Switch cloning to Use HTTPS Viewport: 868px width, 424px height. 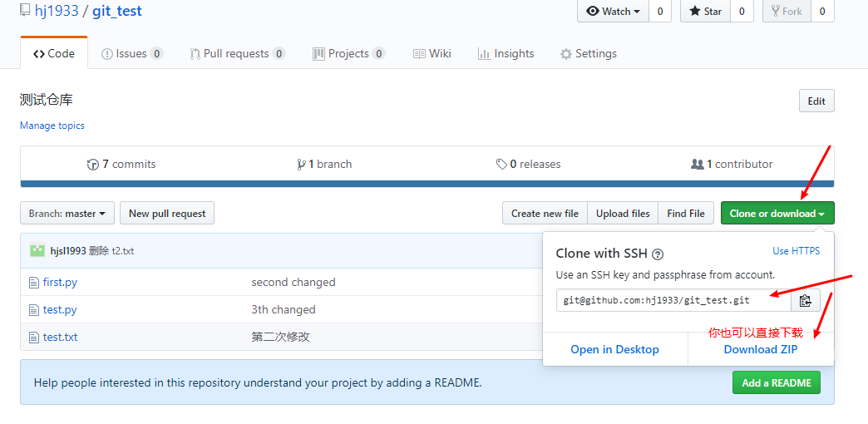click(796, 251)
